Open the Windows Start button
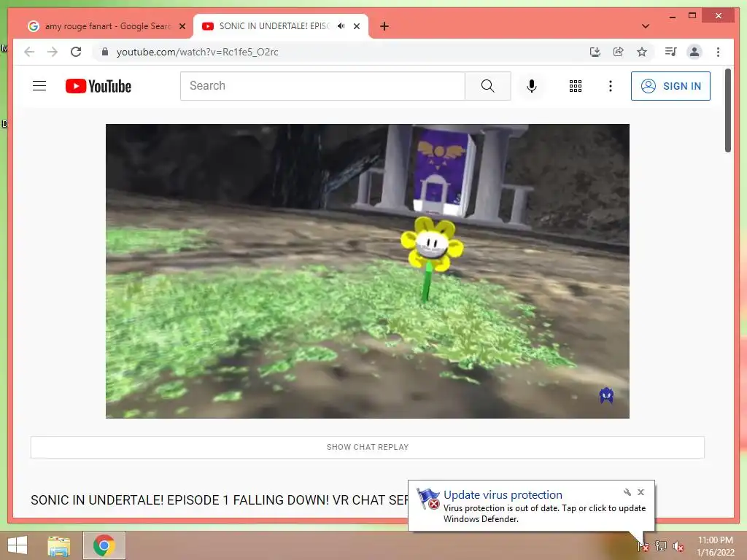This screenshot has width=747, height=560. 18,545
